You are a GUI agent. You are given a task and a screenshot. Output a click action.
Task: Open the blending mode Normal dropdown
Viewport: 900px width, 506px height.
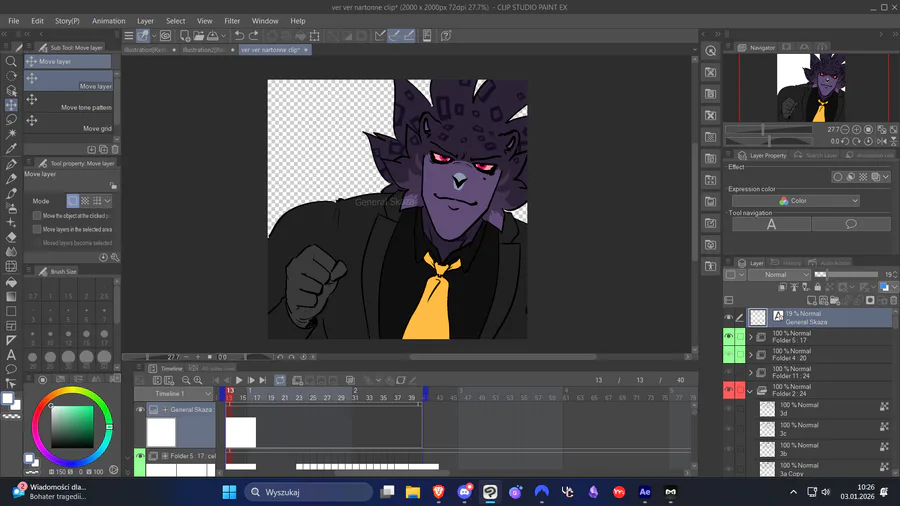(779, 275)
